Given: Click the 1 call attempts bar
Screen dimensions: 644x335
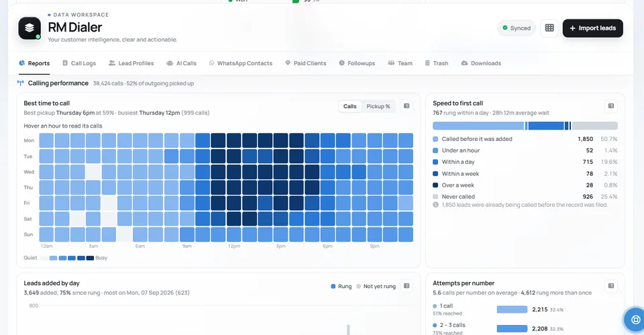Looking at the screenshot, I should 512,309.
